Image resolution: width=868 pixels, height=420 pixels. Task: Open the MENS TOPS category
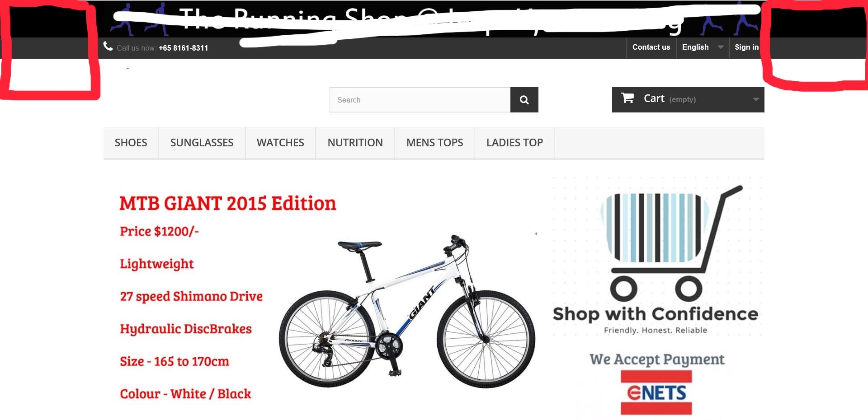click(435, 143)
